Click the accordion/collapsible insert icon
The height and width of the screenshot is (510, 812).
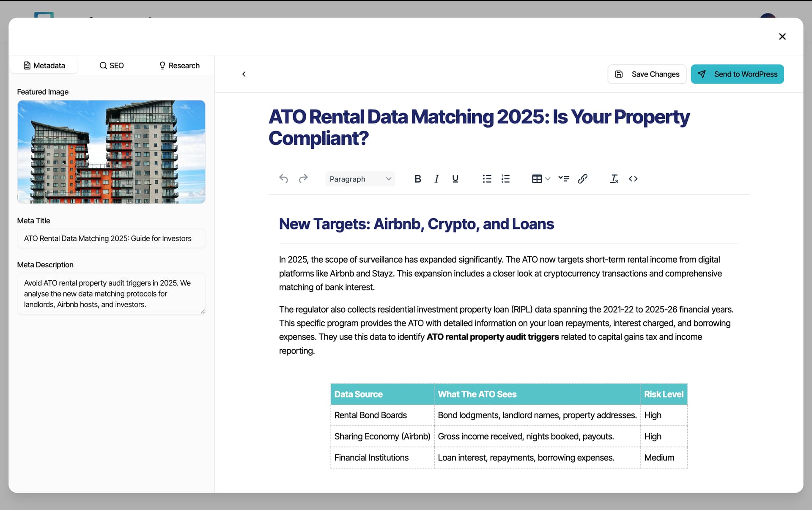point(563,179)
